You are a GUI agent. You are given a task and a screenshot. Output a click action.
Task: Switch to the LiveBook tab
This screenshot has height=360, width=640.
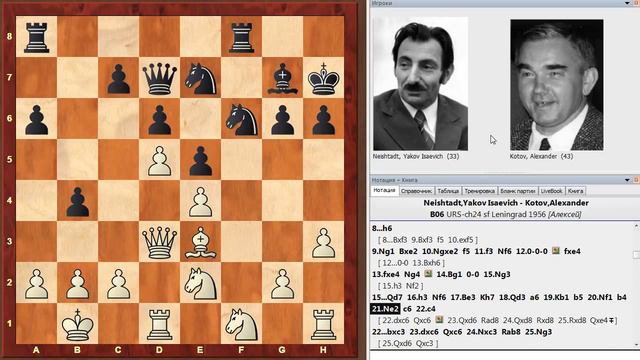click(551, 191)
